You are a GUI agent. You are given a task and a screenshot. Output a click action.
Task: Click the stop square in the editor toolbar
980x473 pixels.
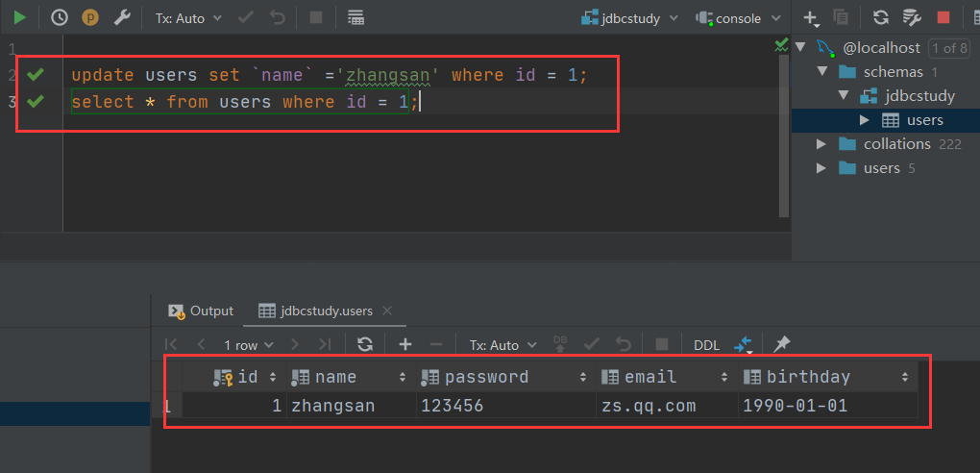(x=316, y=17)
